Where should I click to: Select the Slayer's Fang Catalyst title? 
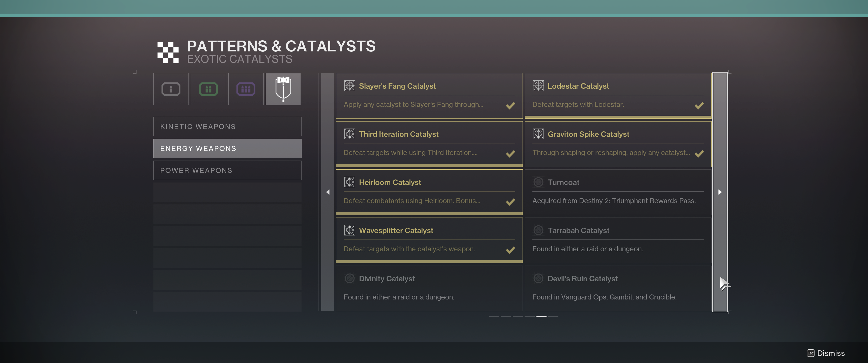click(x=397, y=86)
